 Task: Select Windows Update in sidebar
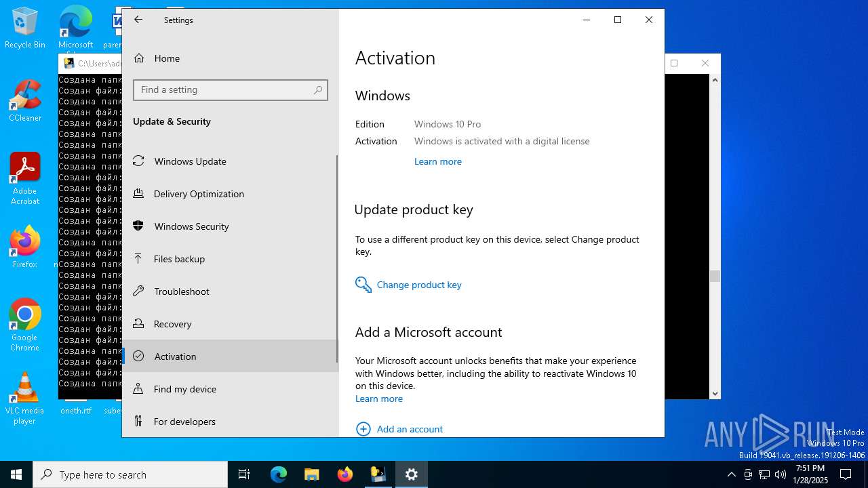click(x=190, y=161)
